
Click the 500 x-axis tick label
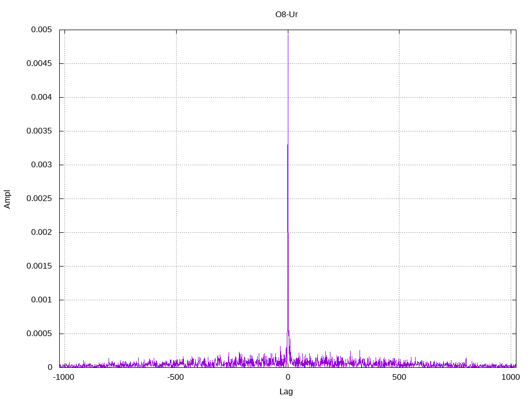[x=399, y=377]
